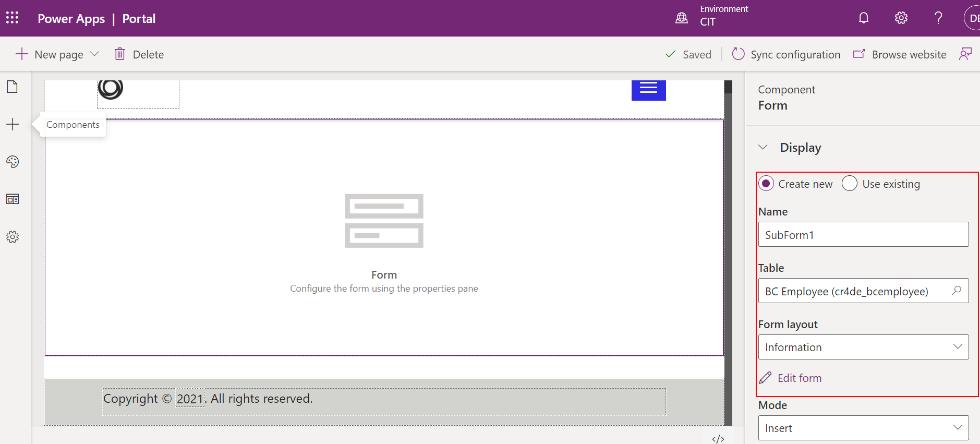Viewport: 980px width, 444px height.
Task: Select the Create new radio button
Action: click(x=766, y=184)
